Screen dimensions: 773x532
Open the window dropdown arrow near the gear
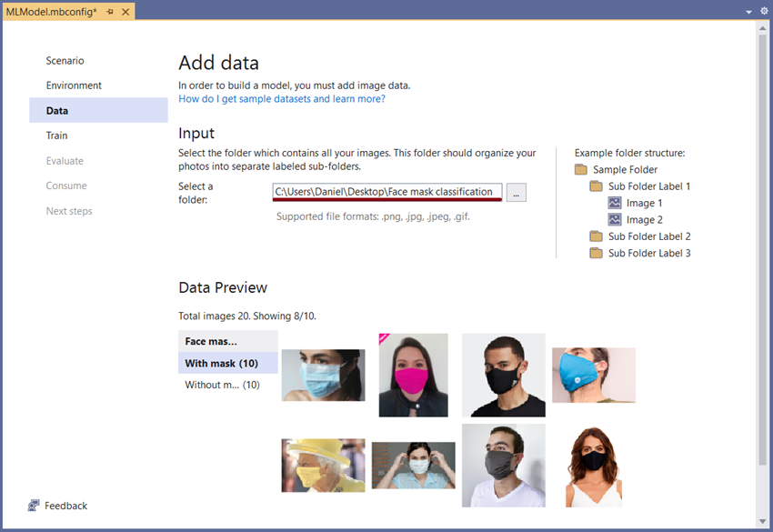click(x=748, y=11)
